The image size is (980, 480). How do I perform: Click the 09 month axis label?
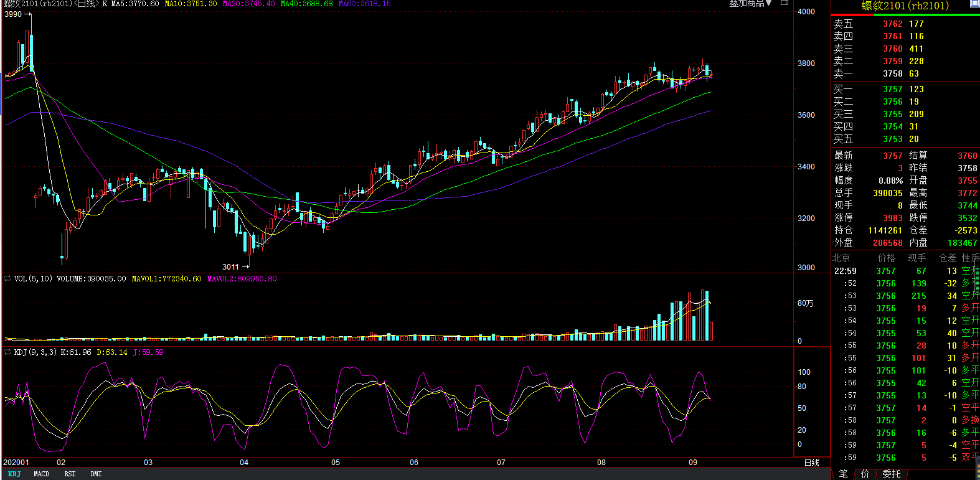click(x=693, y=463)
